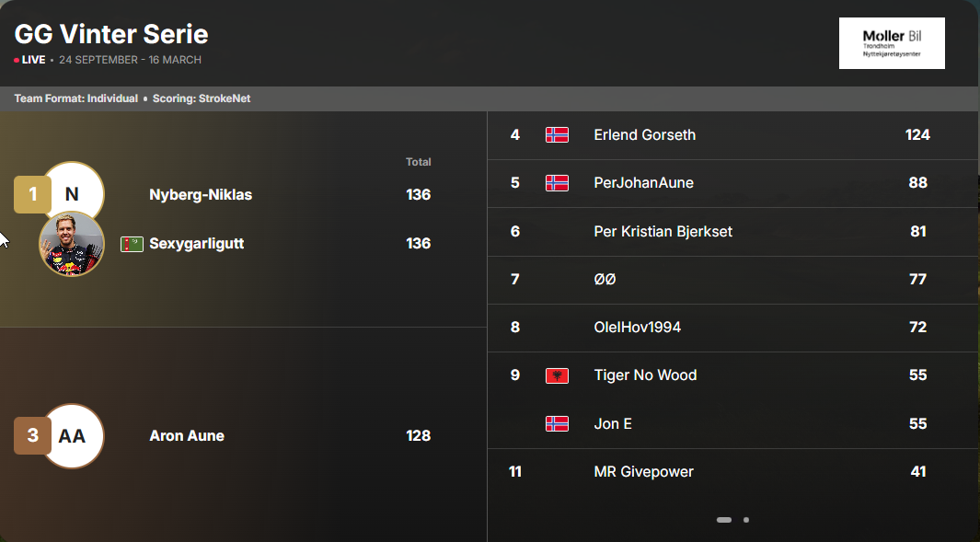Select MR Givepower in the standings
The height and width of the screenshot is (542, 980).
coord(643,472)
